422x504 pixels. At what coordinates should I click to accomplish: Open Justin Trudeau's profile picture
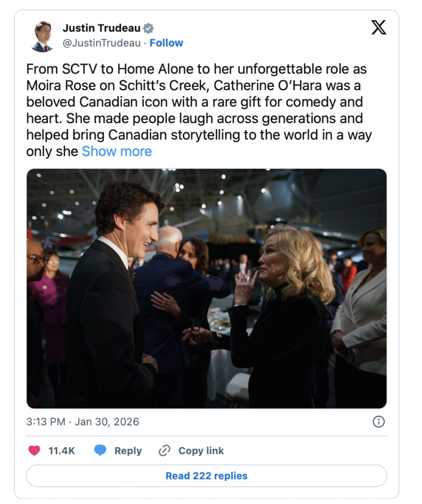pos(42,36)
